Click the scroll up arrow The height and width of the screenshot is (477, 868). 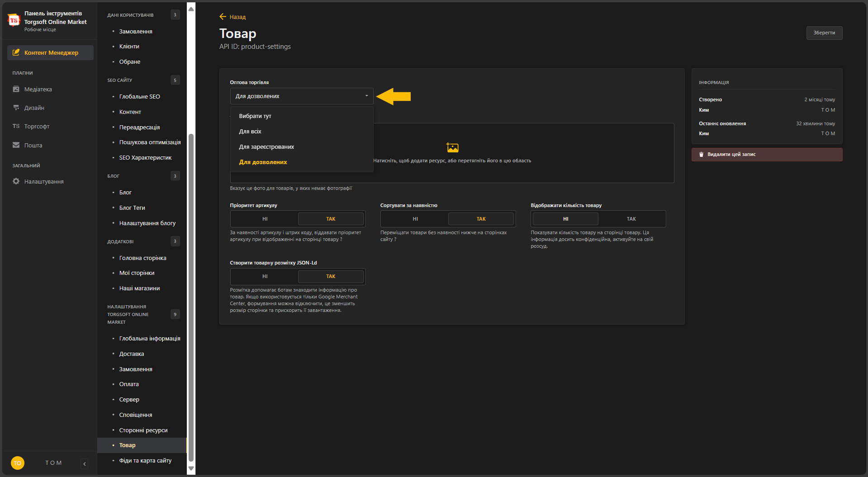coord(191,9)
